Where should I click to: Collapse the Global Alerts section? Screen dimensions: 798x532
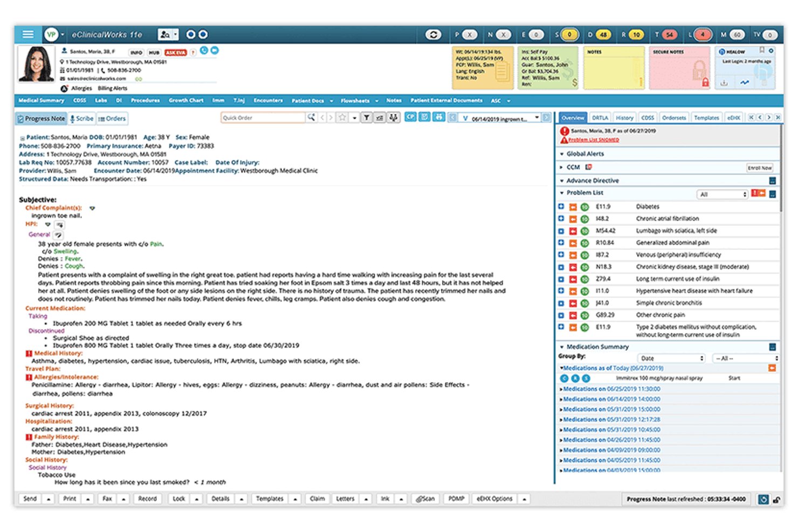561,154
